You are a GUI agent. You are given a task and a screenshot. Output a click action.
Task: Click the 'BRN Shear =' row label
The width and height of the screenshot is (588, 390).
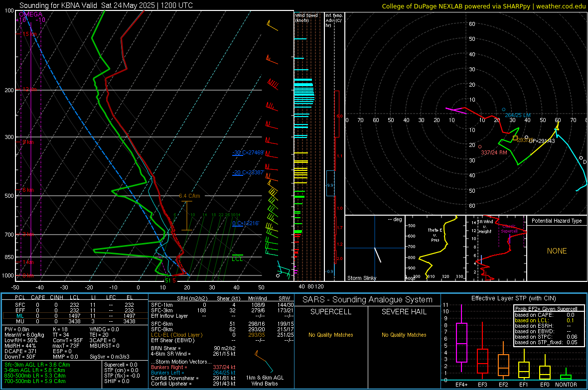tap(166, 348)
